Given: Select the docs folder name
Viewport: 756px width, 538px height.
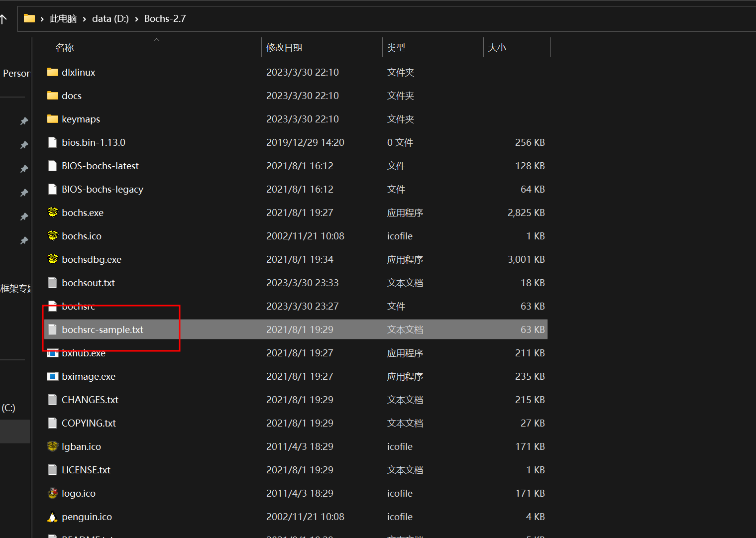Looking at the screenshot, I should 72,96.
